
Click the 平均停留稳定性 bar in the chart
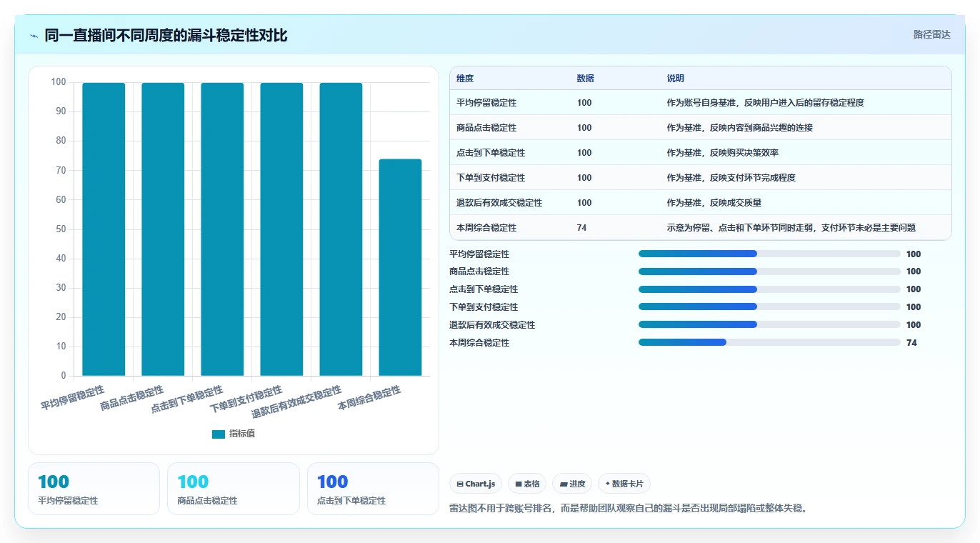pyautogui.click(x=104, y=229)
